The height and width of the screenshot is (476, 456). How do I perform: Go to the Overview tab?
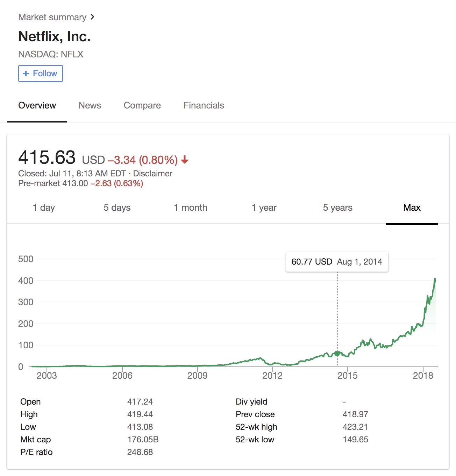tap(37, 105)
